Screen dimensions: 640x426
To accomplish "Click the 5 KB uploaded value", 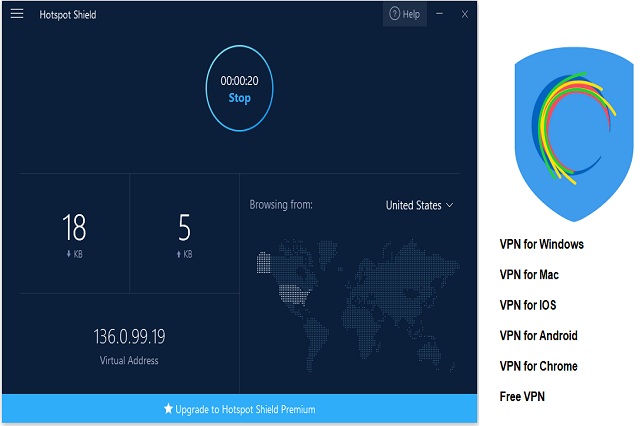I will [x=184, y=227].
